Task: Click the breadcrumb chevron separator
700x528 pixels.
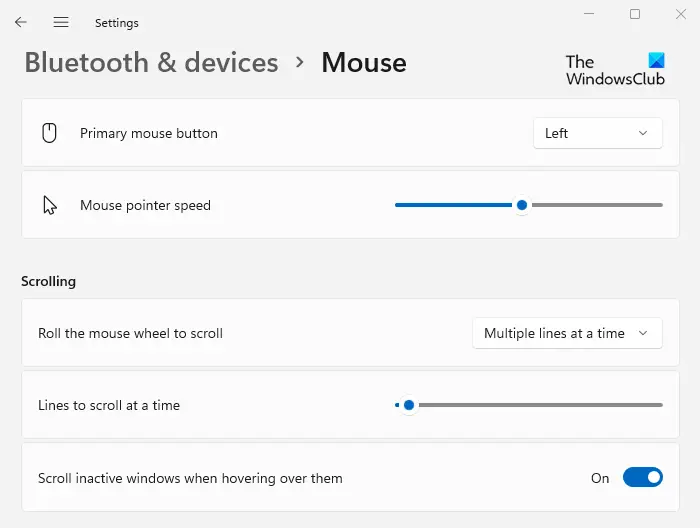Action: (300, 62)
